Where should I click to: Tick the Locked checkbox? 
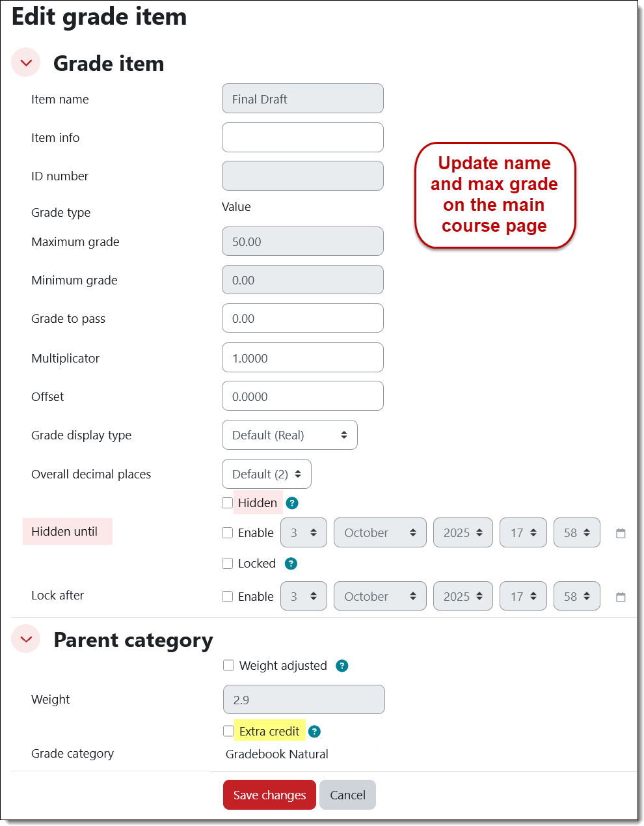click(x=228, y=564)
